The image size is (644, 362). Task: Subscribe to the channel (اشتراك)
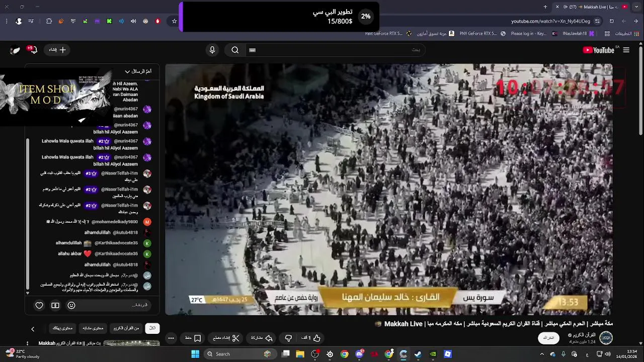pyautogui.click(x=549, y=338)
